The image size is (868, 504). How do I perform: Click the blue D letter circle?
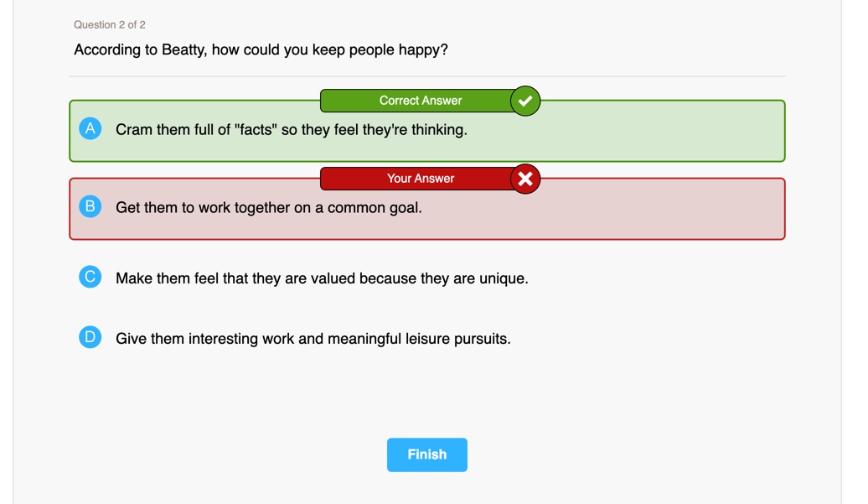pos(90,337)
